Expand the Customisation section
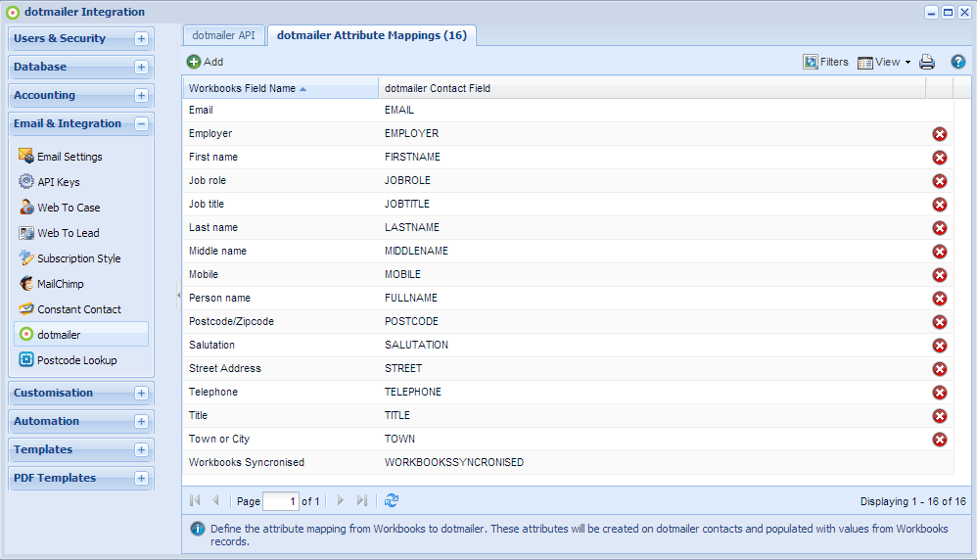This screenshot has height=560, width=977. (141, 393)
